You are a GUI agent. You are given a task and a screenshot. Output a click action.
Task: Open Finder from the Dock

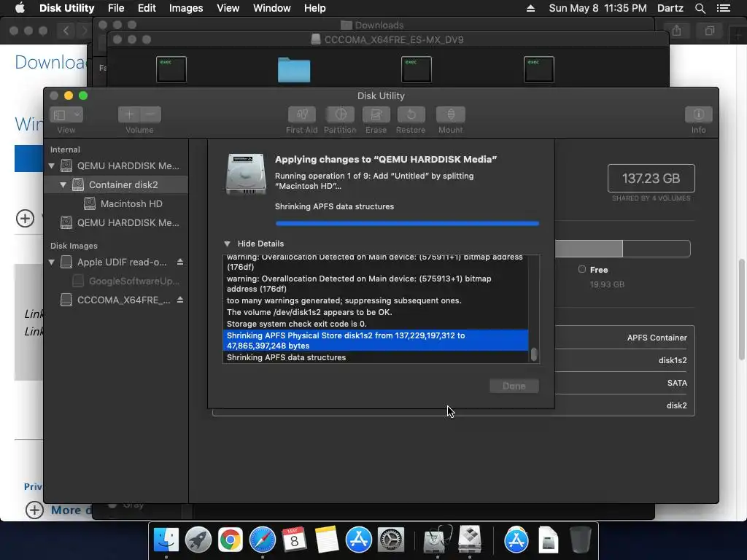click(x=166, y=540)
